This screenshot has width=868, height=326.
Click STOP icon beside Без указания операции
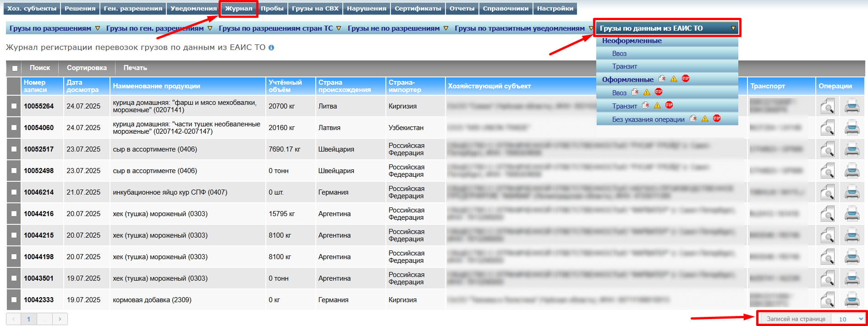(x=717, y=119)
